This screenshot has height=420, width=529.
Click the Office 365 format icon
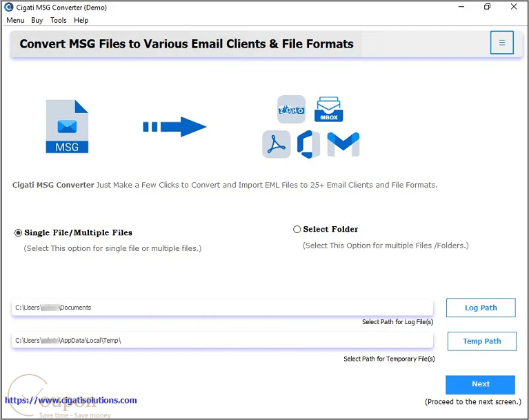[308, 144]
